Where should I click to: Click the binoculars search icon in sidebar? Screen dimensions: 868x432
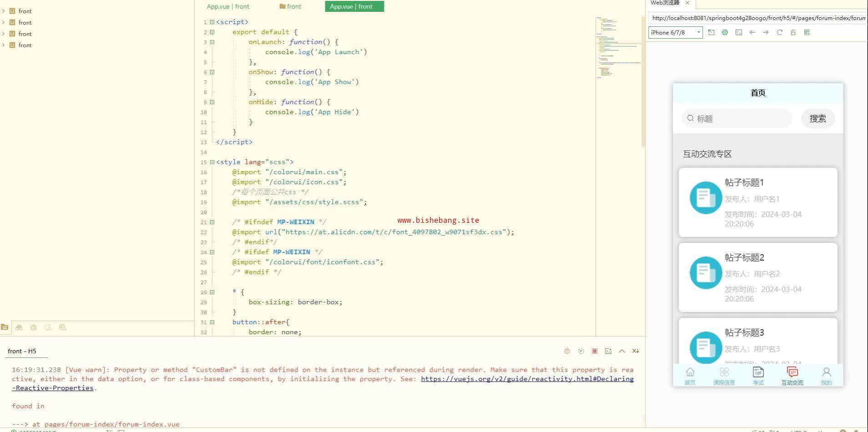tap(19, 327)
